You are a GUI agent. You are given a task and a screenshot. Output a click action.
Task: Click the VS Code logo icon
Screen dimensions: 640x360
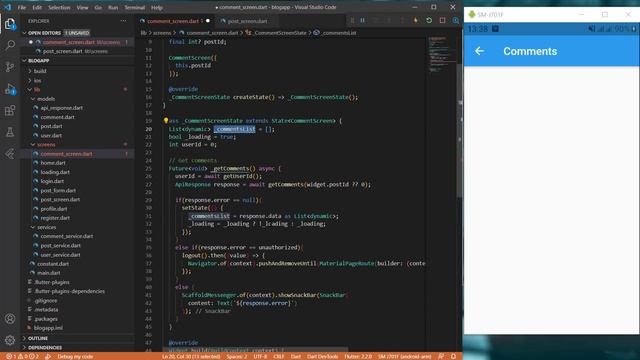click(7, 7)
